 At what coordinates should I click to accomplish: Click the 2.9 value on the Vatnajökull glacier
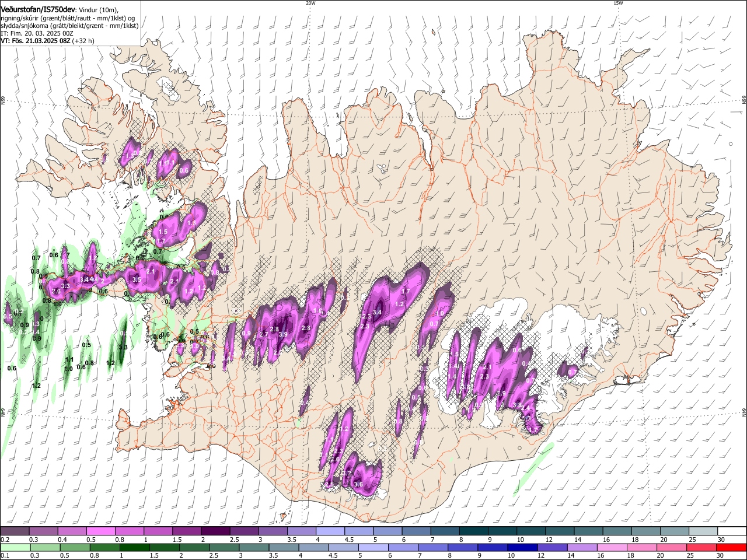coord(501,394)
